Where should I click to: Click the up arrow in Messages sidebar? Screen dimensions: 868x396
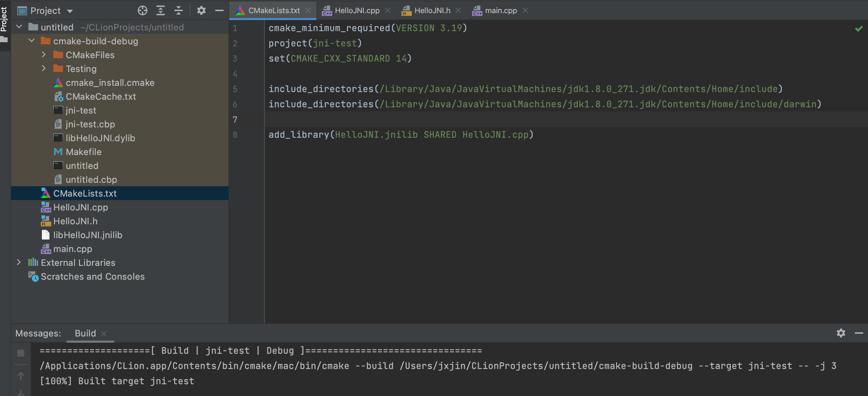(21, 376)
